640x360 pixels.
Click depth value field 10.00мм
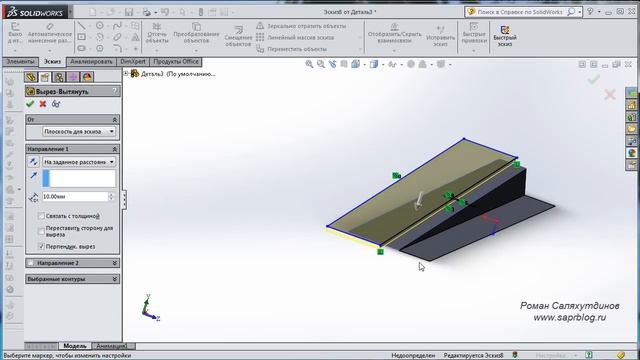pos(75,197)
